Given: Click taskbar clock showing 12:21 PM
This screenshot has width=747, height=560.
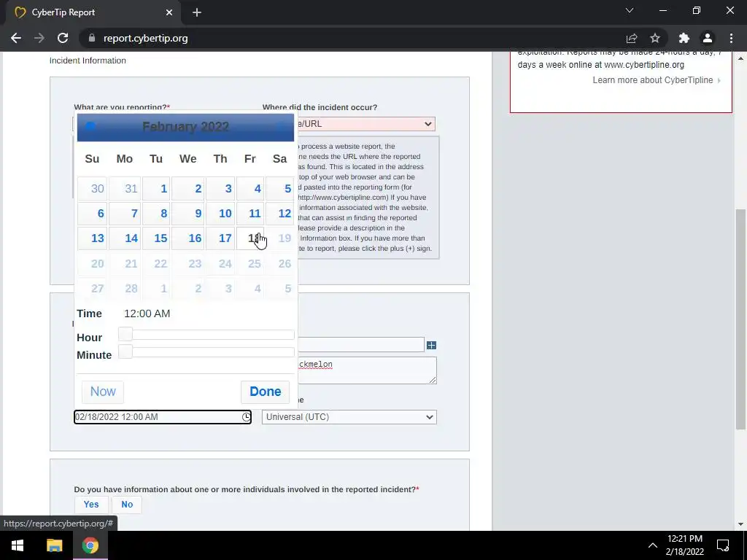Looking at the screenshot, I should click(x=684, y=545).
